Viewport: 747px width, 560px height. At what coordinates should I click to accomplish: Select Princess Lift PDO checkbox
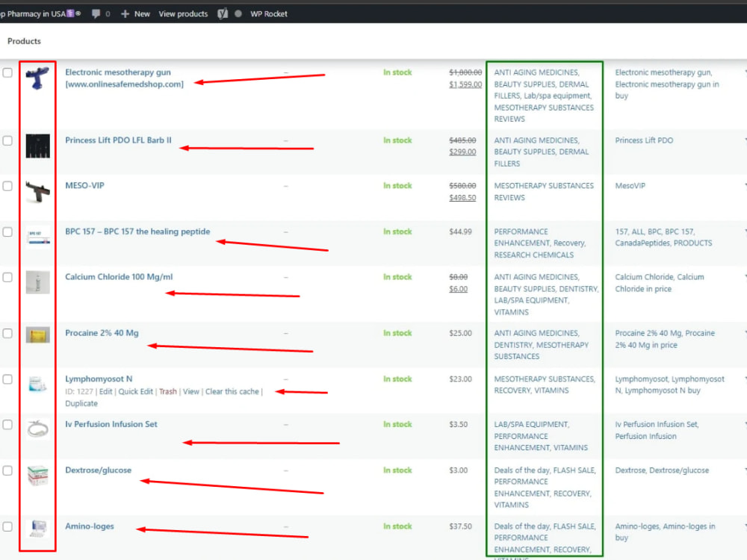[7, 140]
